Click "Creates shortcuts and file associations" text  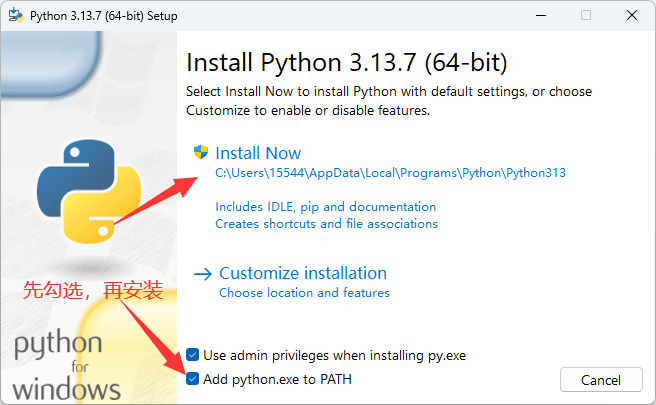[x=326, y=224]
